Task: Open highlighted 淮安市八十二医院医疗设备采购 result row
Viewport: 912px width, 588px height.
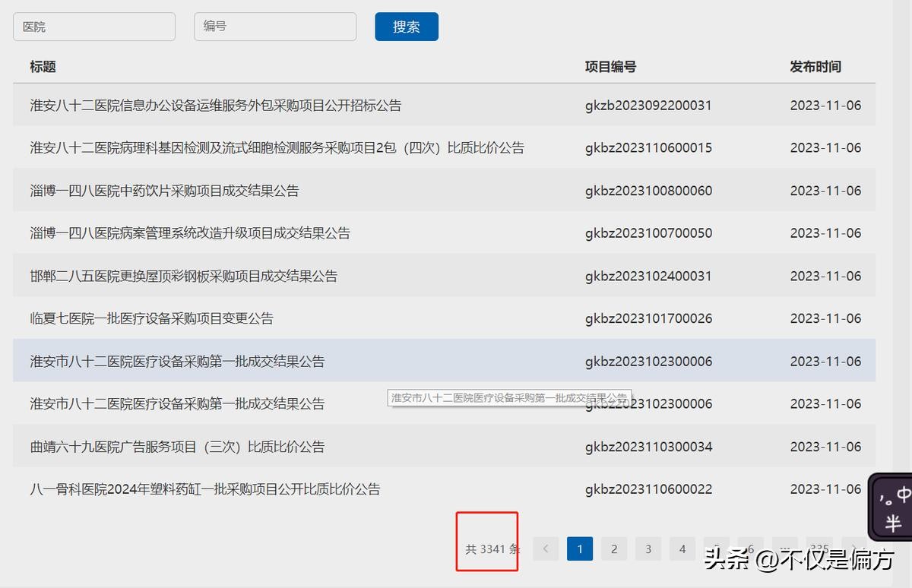Action: pos(177,362)
